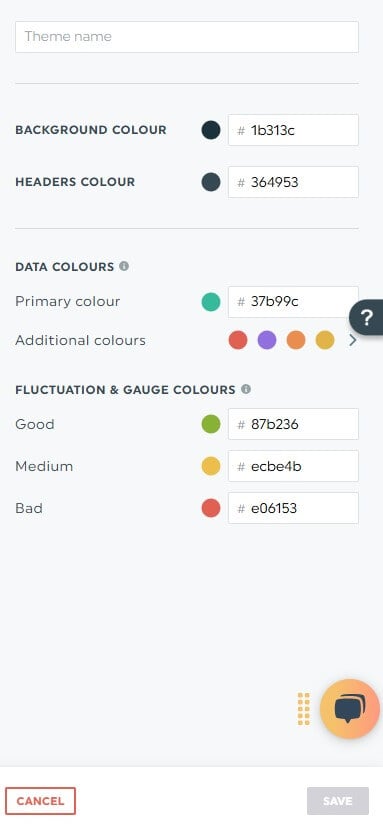Click the Theme name input field
383x824 pixels.
click(x=187, y=37)
